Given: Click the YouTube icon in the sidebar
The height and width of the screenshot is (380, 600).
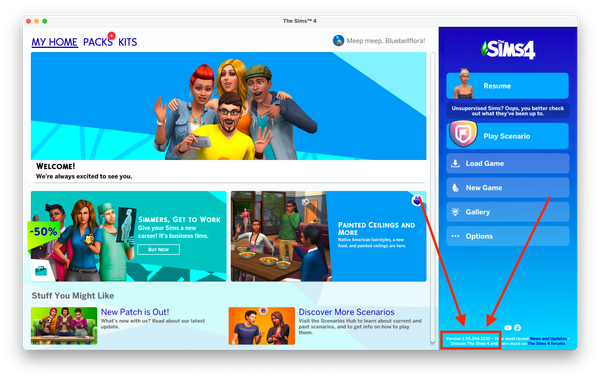Looking at the screenshot, I should point(508,328).
